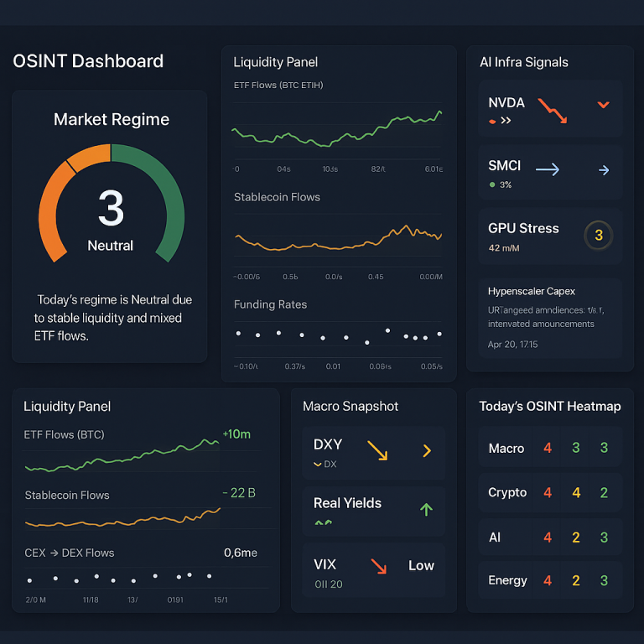This screenshot has height=644, width=644.
Task: Click the yellow 4 in the Crypto heatmap row
Action: coord(576,492)
